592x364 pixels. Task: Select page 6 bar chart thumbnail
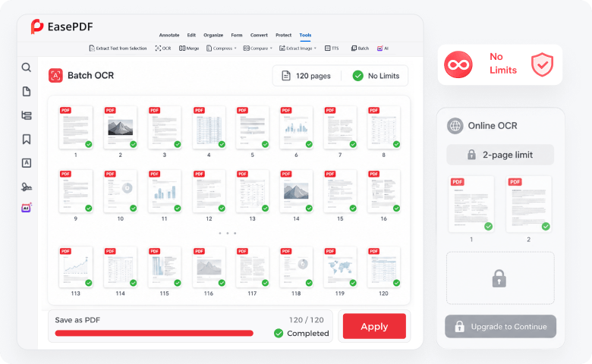click(x=296, y=127)
